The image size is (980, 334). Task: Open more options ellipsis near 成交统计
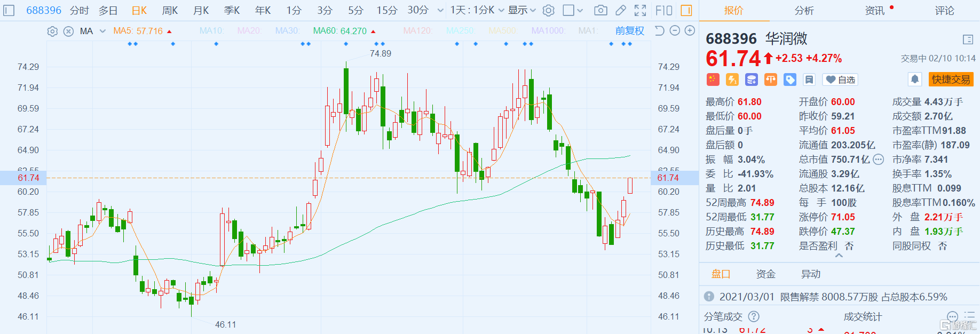[952, 316]
